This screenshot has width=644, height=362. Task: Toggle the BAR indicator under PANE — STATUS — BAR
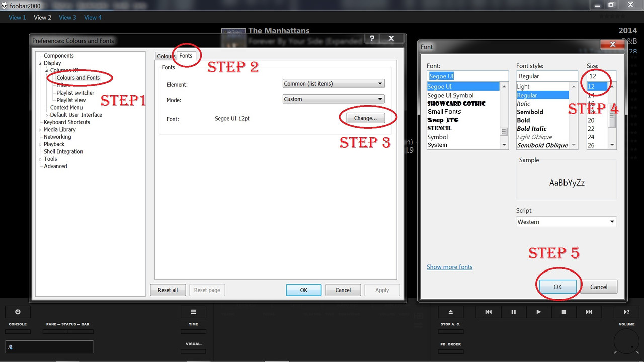(x=80, y=332)
